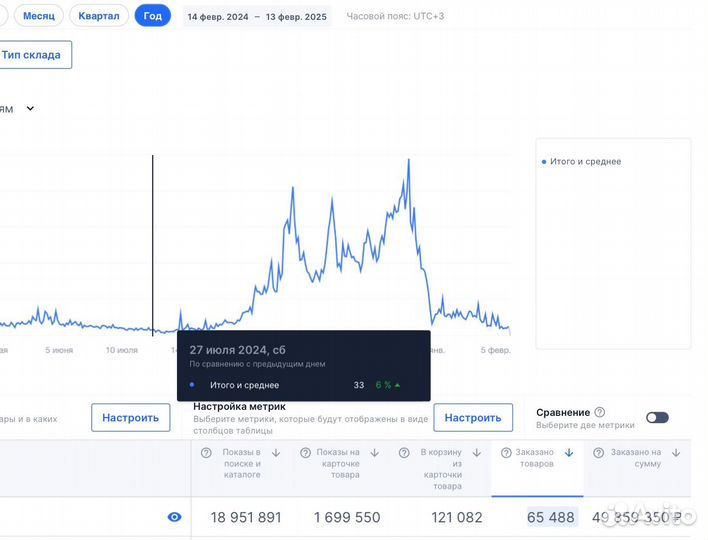Click help icon for Показы на карточке товара
The image size is (708, 540).
pos(303,453)
